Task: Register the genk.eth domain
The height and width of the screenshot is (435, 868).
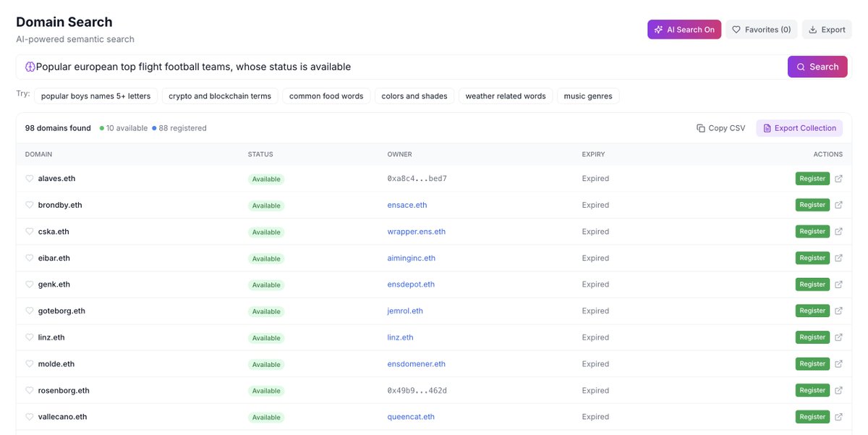Action: click(812, 284)
